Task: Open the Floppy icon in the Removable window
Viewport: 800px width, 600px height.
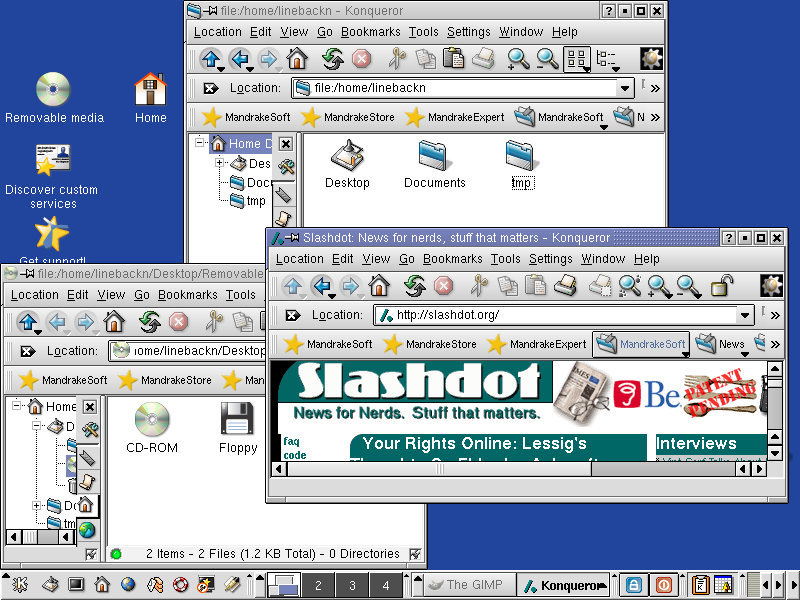Action: pos(238,428)
